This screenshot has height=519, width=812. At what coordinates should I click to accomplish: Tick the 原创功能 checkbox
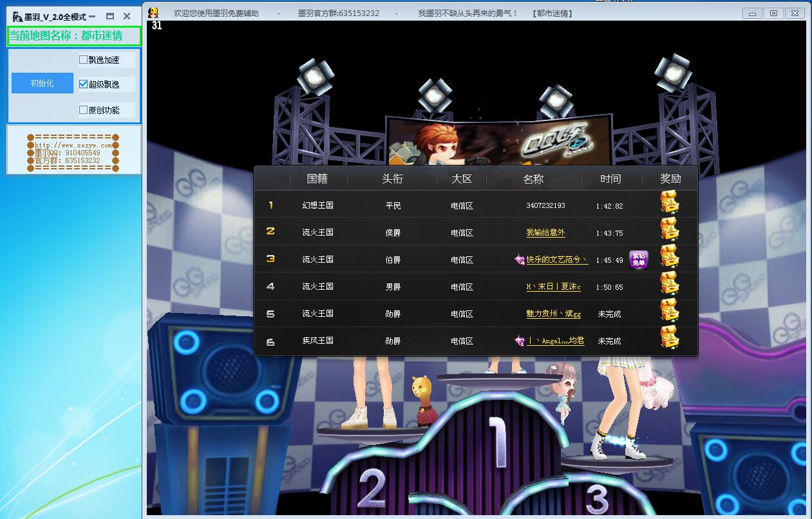83,110
